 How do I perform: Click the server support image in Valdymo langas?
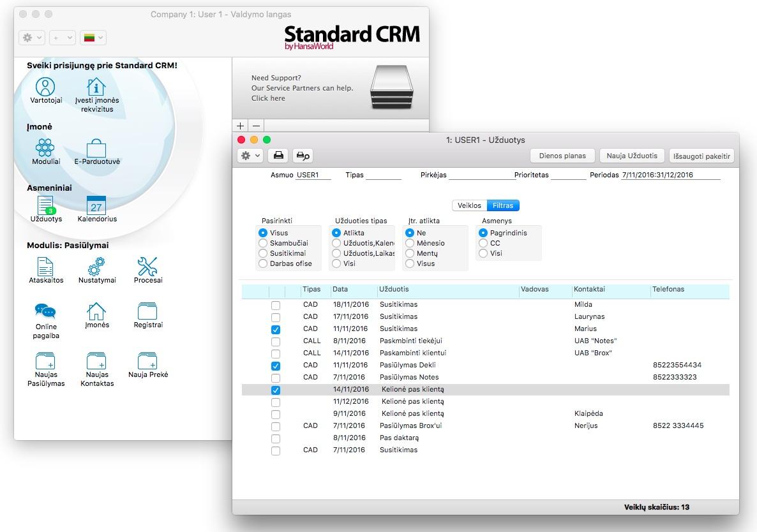[x=391, y=87]
